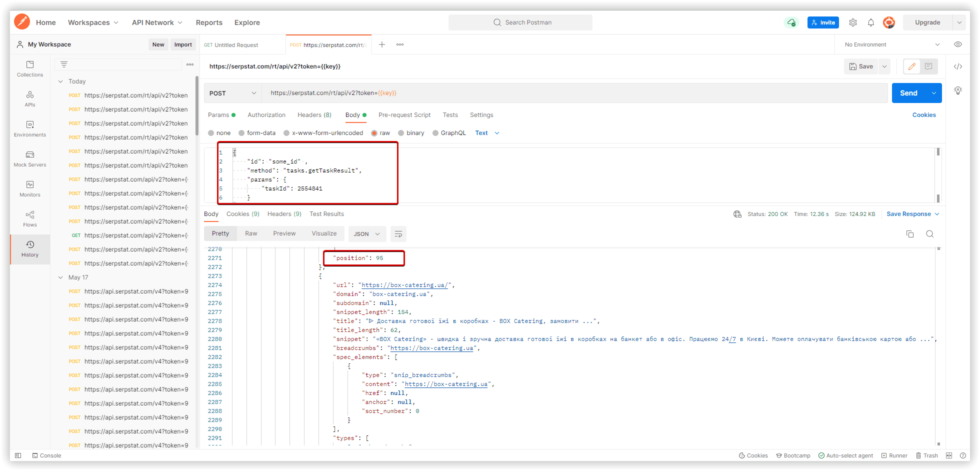Click the notifications bell icon
Viewport: 980px width, 471px height.
[x=871, y=22]
